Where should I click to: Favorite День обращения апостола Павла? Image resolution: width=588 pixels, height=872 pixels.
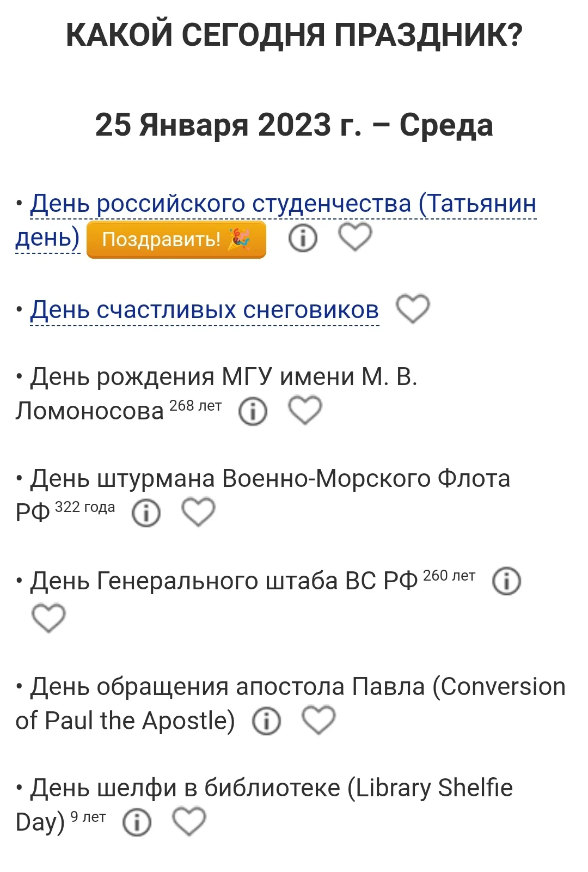pyautogui.click(x=318, y=720)
